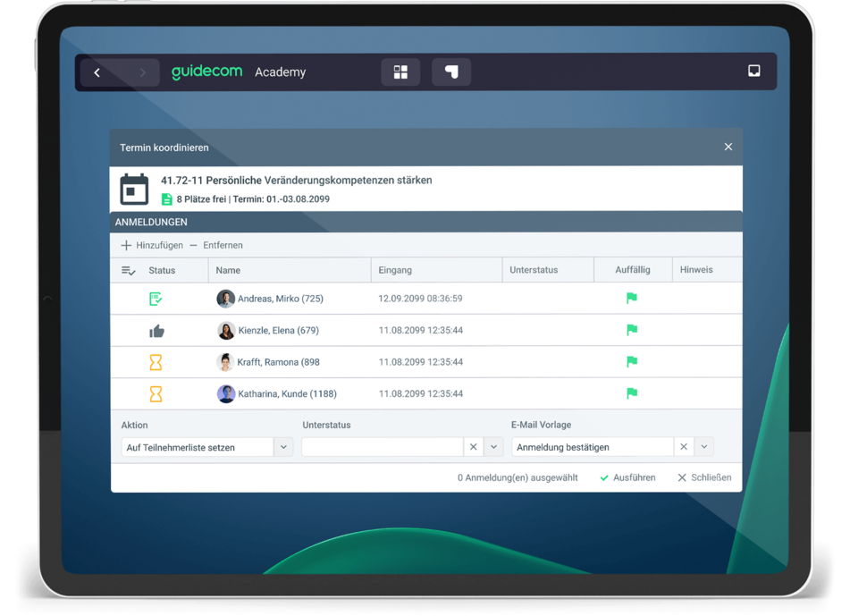Click status icon of Andreas, Mirko

(156, 299)
